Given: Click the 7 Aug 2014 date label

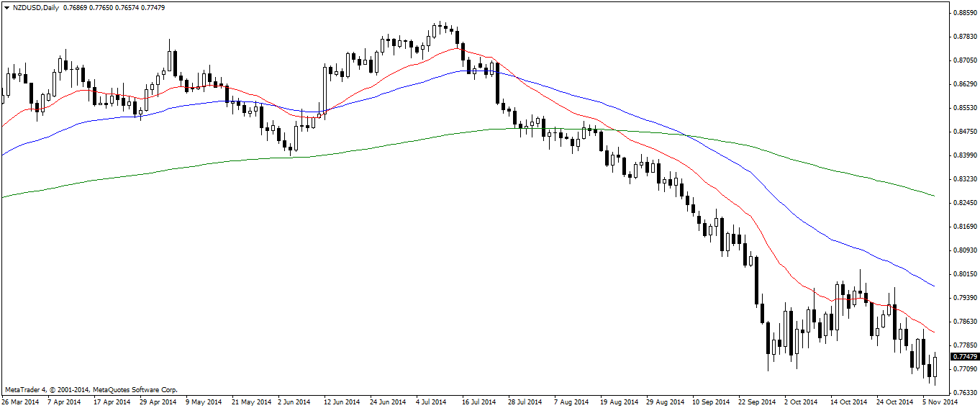Looking at the screenshot, I should click(x=571, y=402).
